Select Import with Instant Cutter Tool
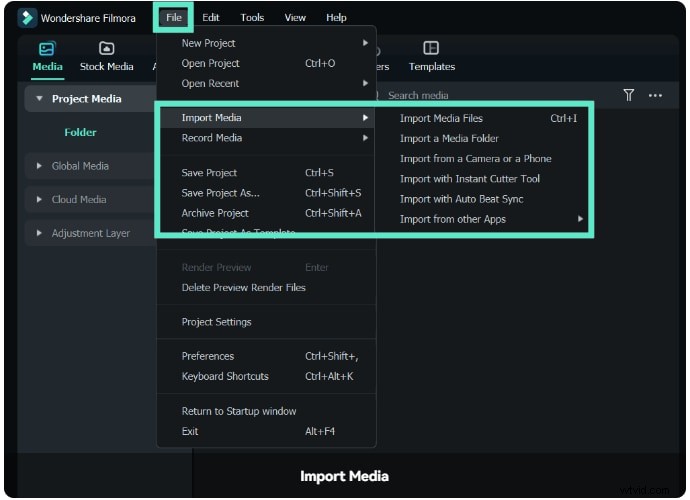690x500 pixels. pos(469,179)
